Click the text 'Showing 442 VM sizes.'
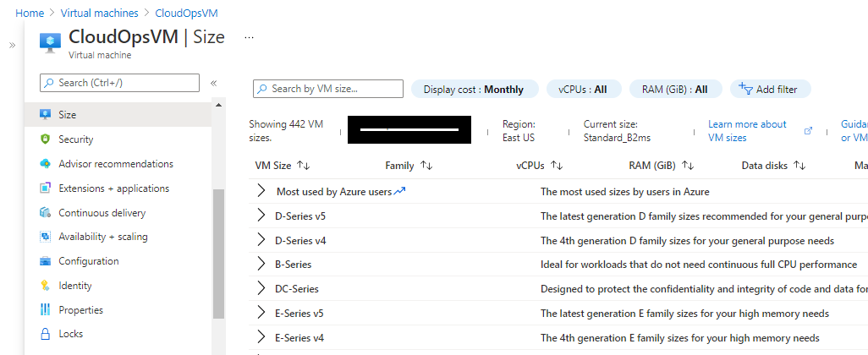 pos(286,131)
